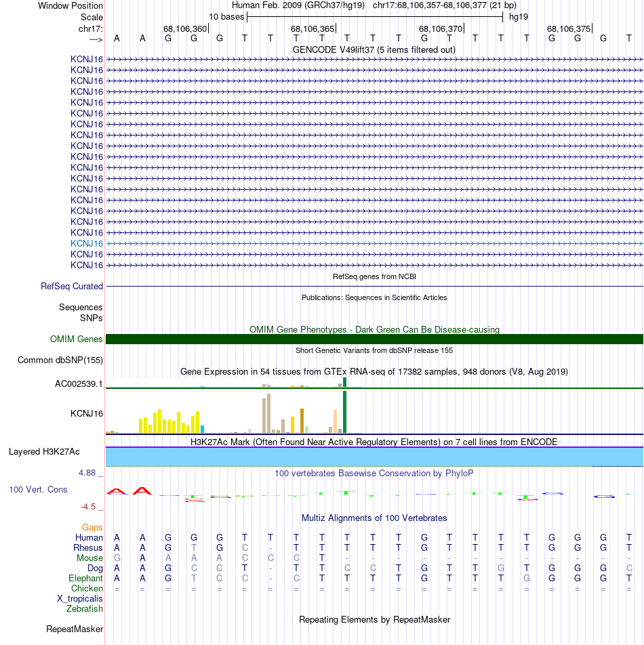Open the 100 vertebrates Basewise Conservation by PhyloP title
This screenshot has width=644, height=645.
point(374,473)
